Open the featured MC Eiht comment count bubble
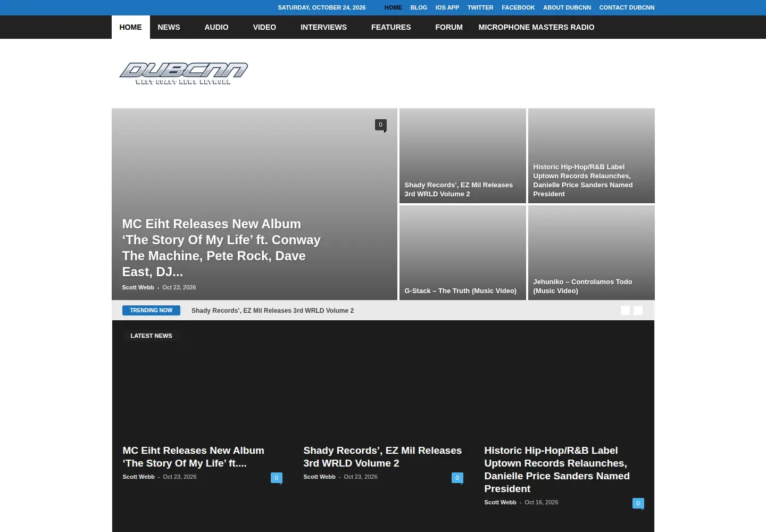This screenshot has height=532, width=766. (380, 125)
